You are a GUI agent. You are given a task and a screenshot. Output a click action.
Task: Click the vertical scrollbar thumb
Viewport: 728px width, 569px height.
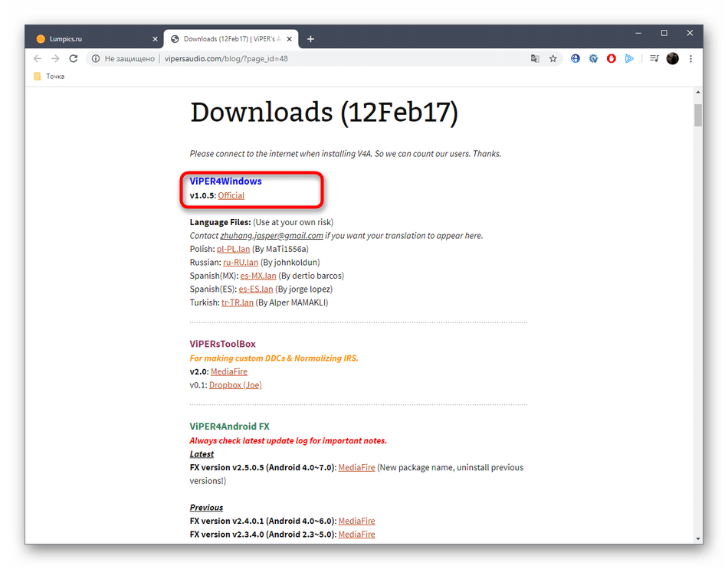click(x=698, y=115)
